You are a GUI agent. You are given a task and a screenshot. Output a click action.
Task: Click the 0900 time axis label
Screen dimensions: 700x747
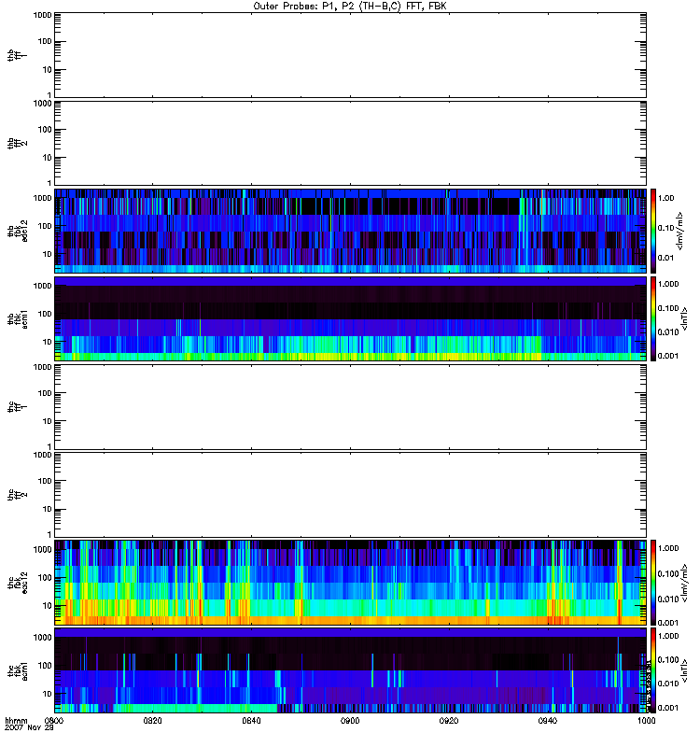350,721
